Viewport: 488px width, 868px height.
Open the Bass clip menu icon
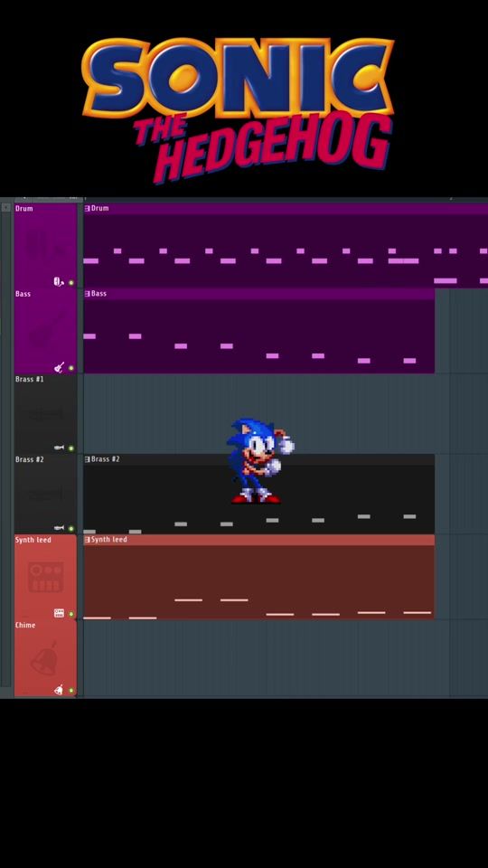tap(87, 293)
